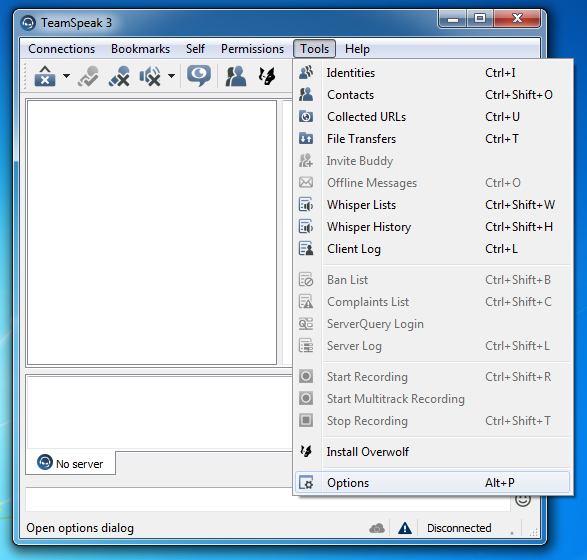
Task: Open the Bookmarks menu
Action: pyautogui.click(x=140, y=49)
